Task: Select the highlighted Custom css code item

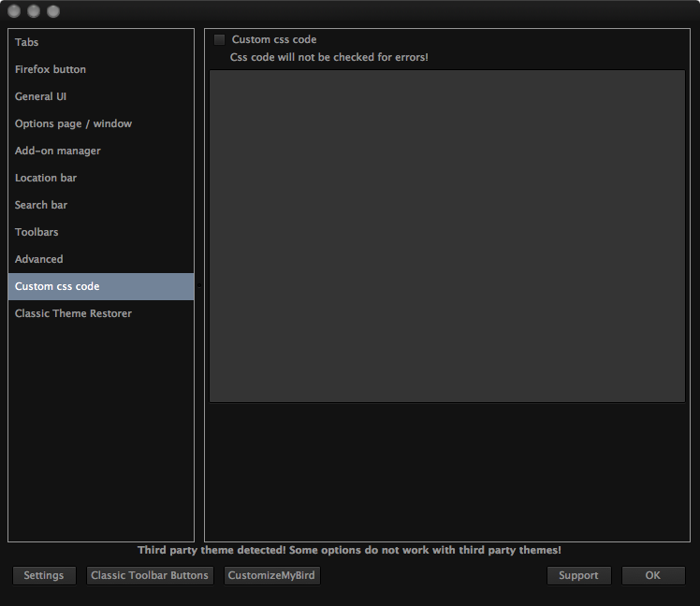Action: click(x=101, y=286)
